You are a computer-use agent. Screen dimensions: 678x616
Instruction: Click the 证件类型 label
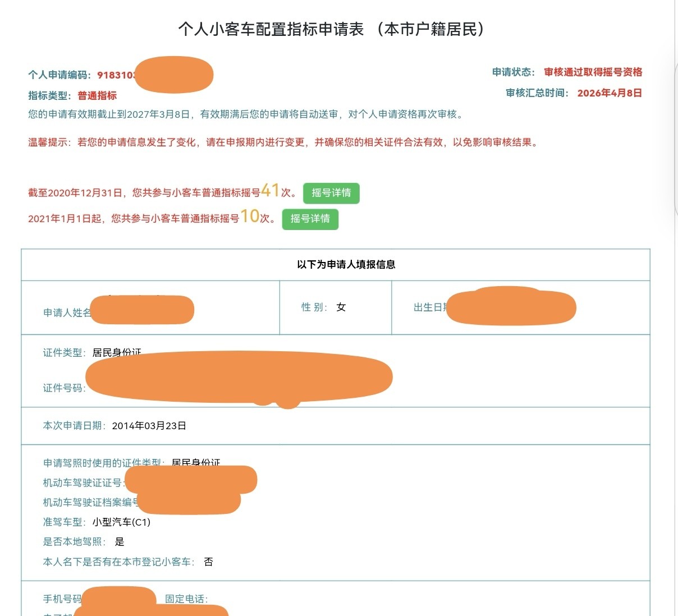coord(65,353)
